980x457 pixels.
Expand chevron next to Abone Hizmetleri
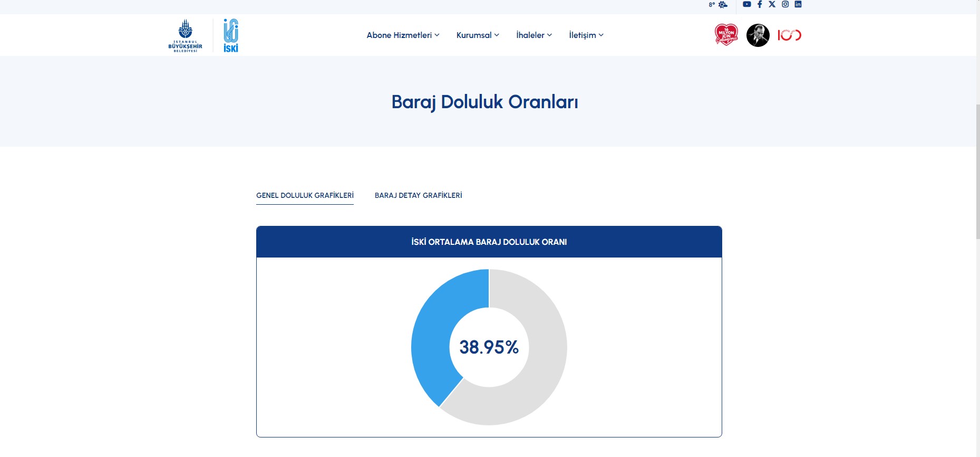click(437, 35)
